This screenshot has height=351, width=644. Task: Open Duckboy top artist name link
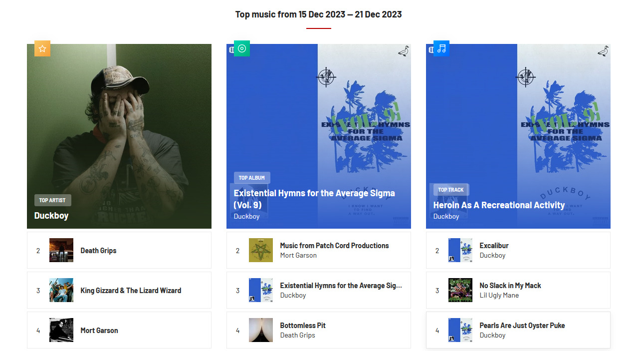51,216
